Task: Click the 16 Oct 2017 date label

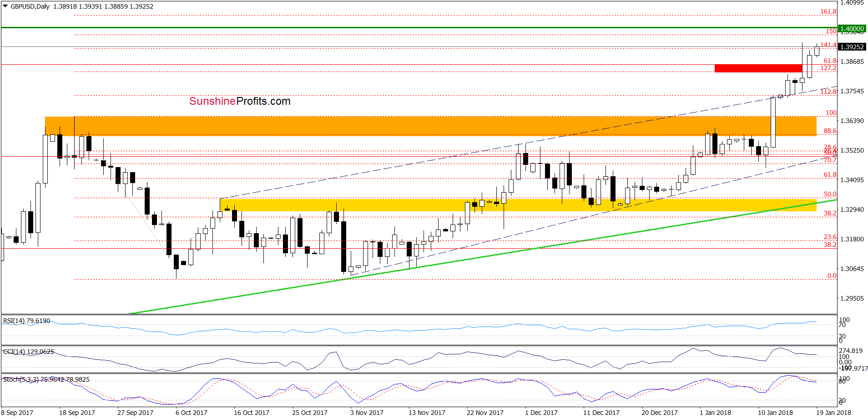Action: coord(252,413)
